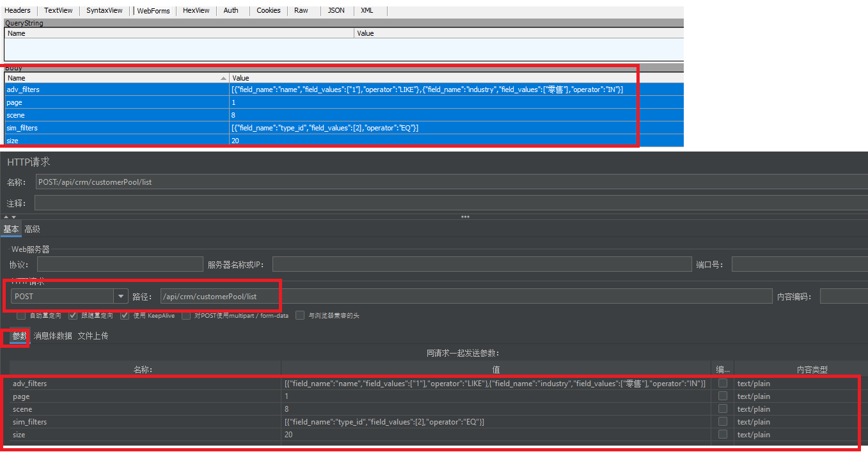Click the WebForms adv_filters JSON value cell
868x452 pixels.
pos(427,90)
